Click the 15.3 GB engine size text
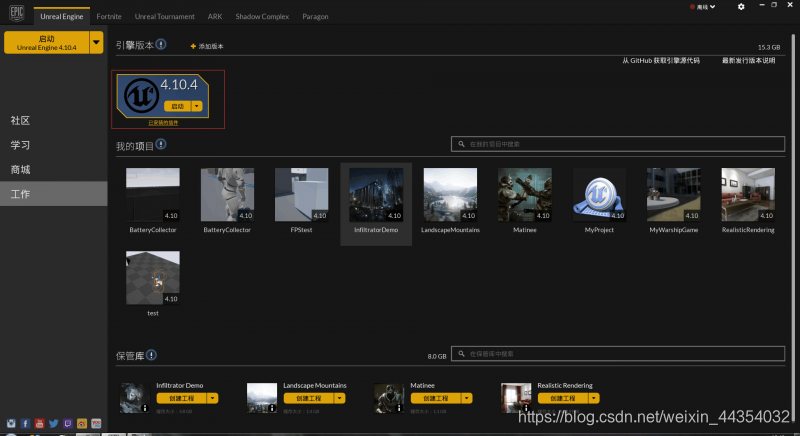The width and height of the screenshot is (800, 436). [x=769, y=47]
